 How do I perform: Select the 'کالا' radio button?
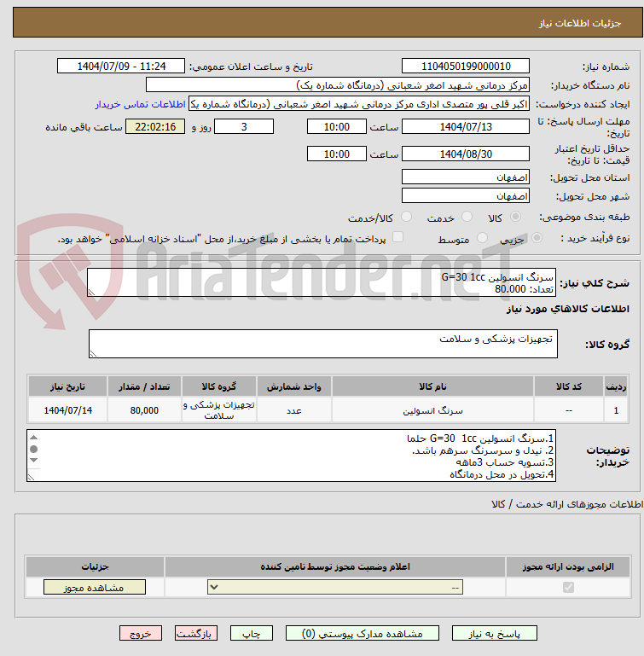[515, 217]
